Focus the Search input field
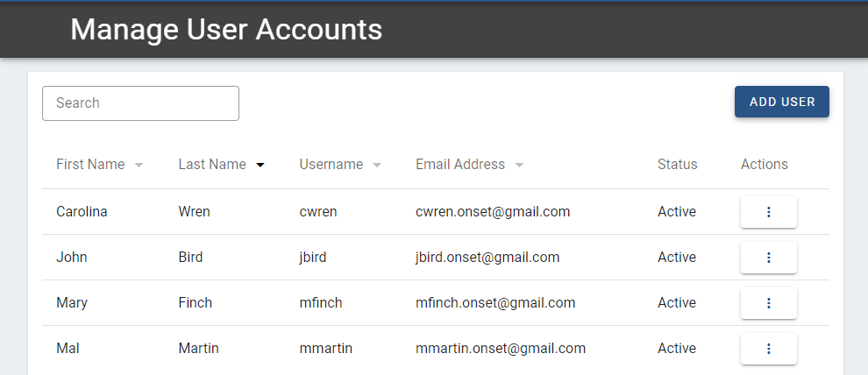This screenshot has width=868, height=375. (140, 103)
